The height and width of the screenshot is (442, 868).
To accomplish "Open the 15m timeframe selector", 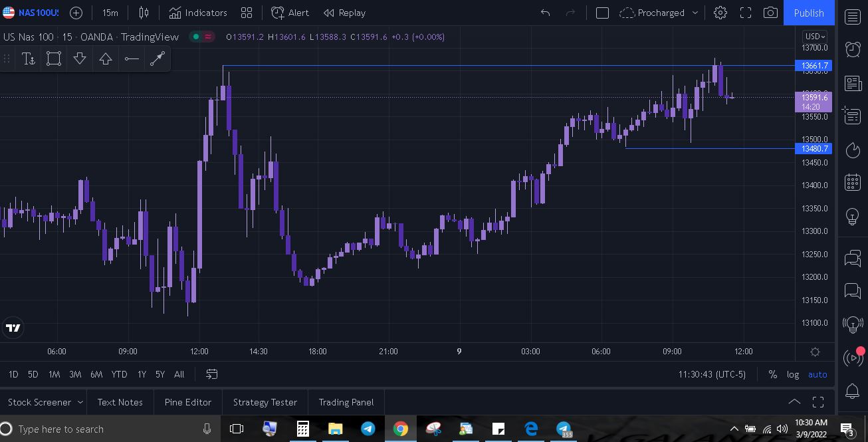I will pos(110,13).
